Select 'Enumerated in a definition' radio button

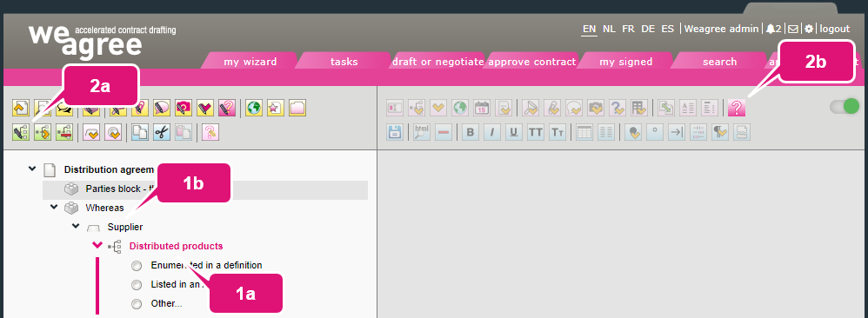pos(137,266)
